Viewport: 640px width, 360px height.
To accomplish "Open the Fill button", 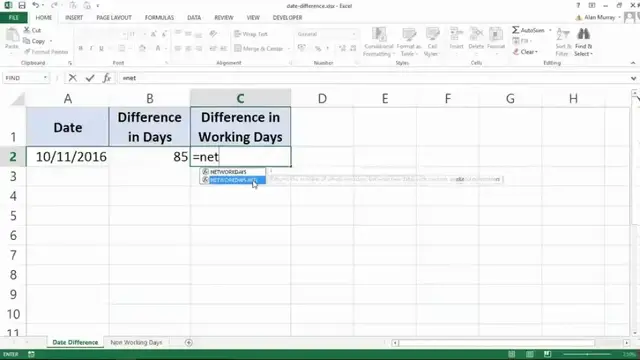I will [x=521, y=41].
